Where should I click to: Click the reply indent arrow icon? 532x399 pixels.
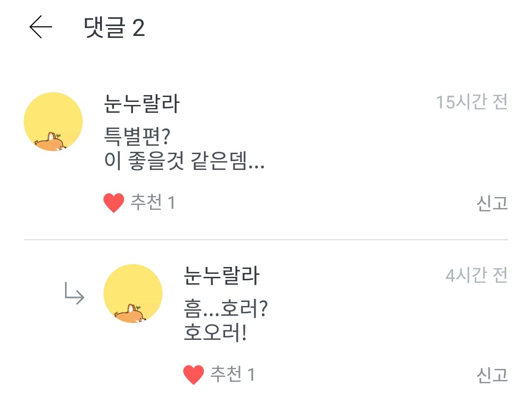click(x=74, y=294)
